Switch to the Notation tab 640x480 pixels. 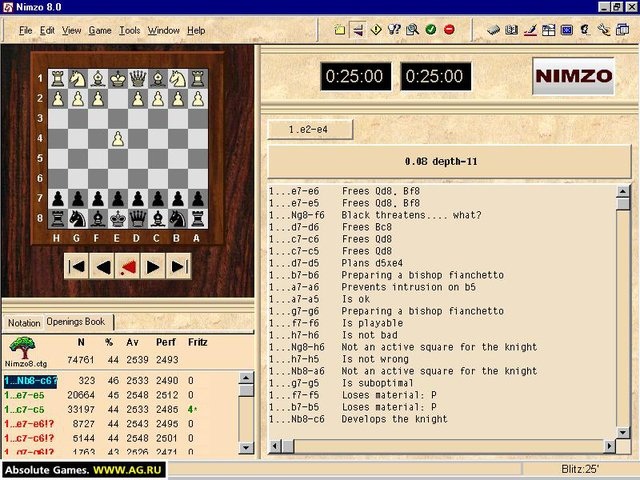[x=24, y=322]
